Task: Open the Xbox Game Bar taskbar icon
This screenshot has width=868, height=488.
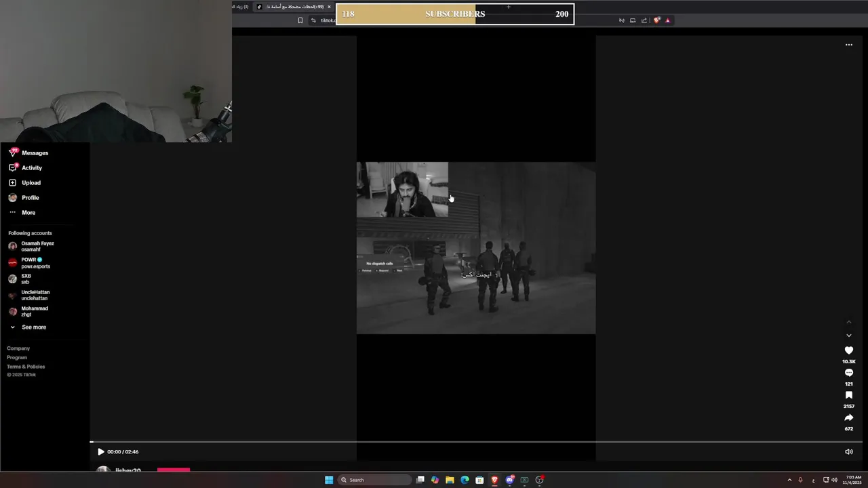Action: click(524, 480)
